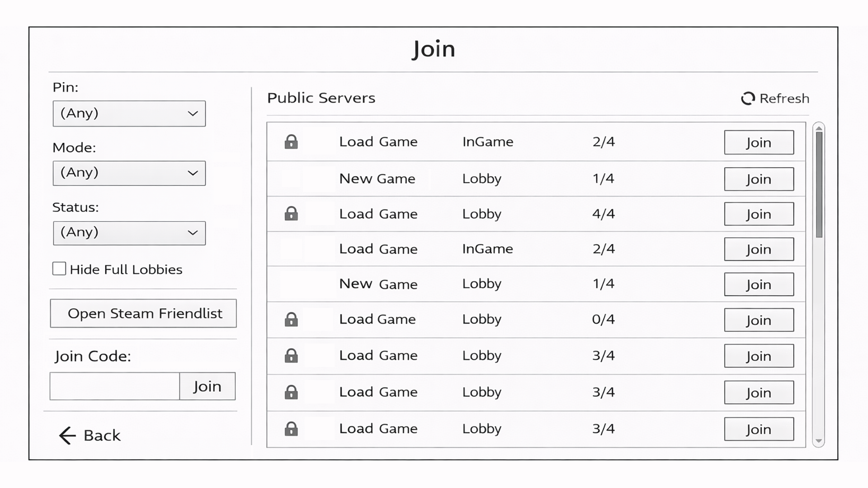
Task: Open the Status filter dropdown
Action: tap(129, 233)
